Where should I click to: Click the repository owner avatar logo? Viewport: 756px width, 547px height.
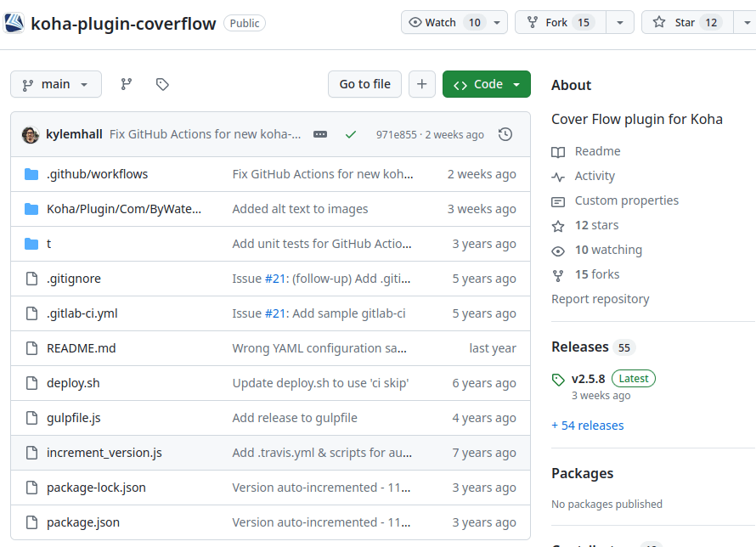pos(14,23)
